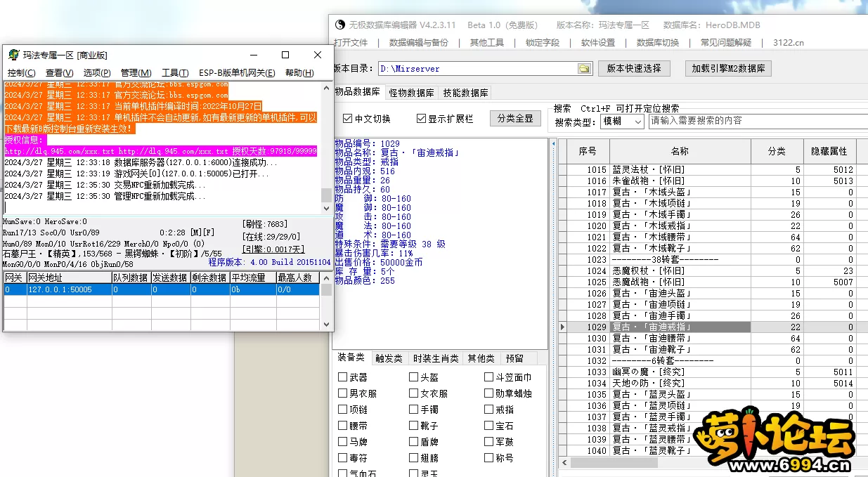Check the 勋章蜡烛 checkbox
Screen dimensions: 868x477
tap(488, 393)
